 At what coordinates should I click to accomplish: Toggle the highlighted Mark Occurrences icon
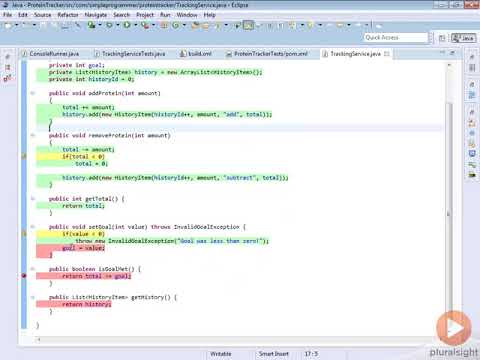[x=248, y=25]
